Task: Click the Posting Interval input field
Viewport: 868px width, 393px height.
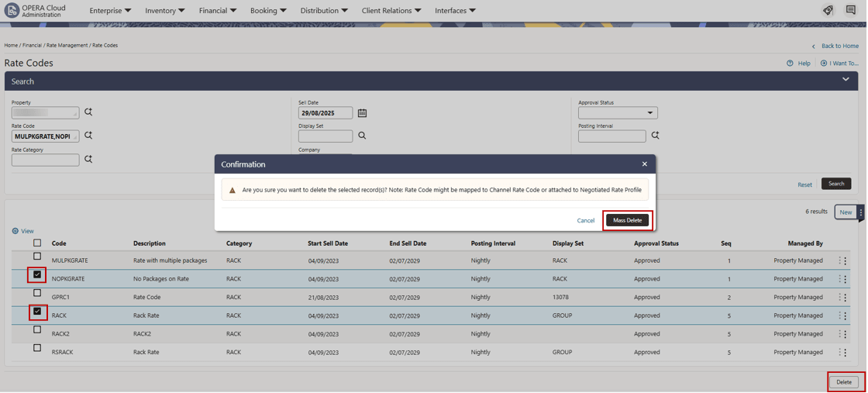Action: click(612, 136)
